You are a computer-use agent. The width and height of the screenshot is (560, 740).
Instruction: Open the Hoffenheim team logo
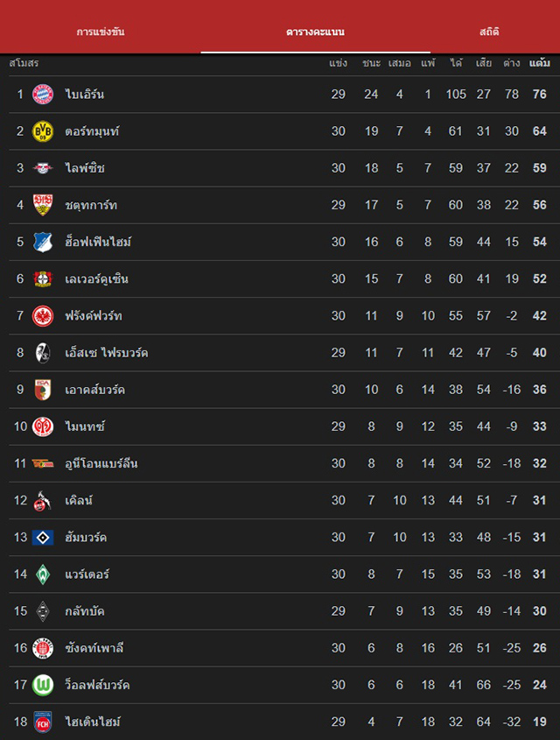point(43,242)
